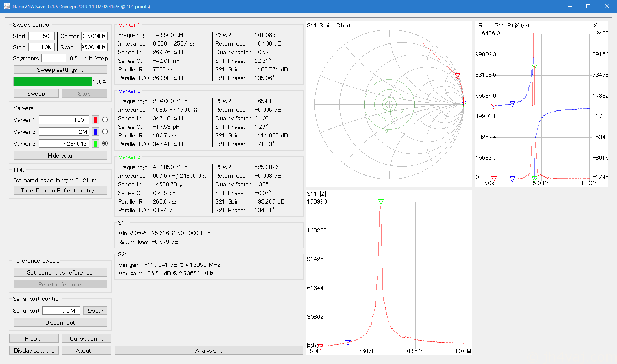Click the Serial port COM4 field
The width and height of the screenshot is (617, 364).
pos(61,311)
